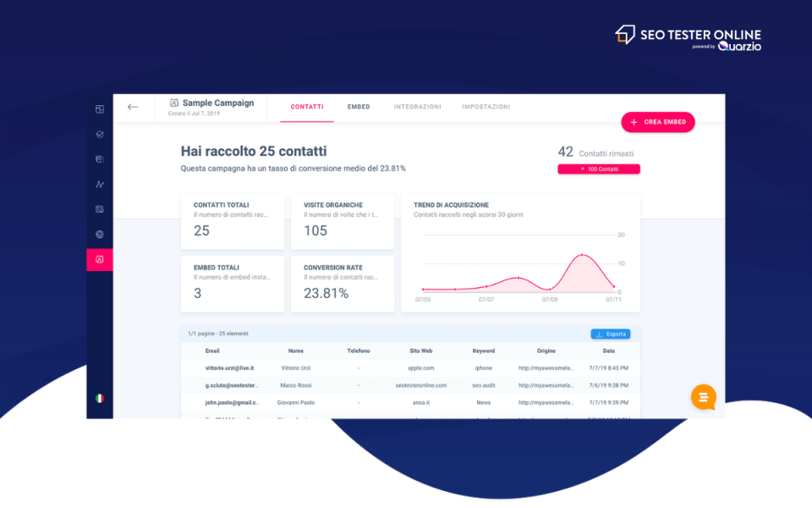Select the highlighted Lead Generation sidebar icon
This screenshot has width=812, height=508.
click(99, 259)
